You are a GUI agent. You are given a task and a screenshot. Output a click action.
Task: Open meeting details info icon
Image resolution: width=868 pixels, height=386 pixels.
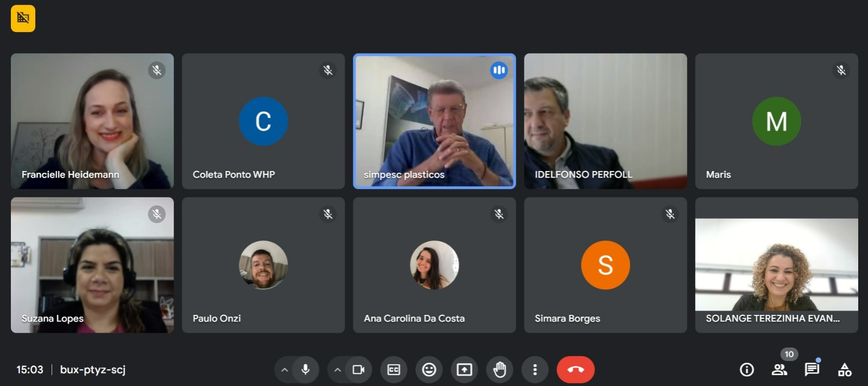pyautogui.click(x=747, y=370)
